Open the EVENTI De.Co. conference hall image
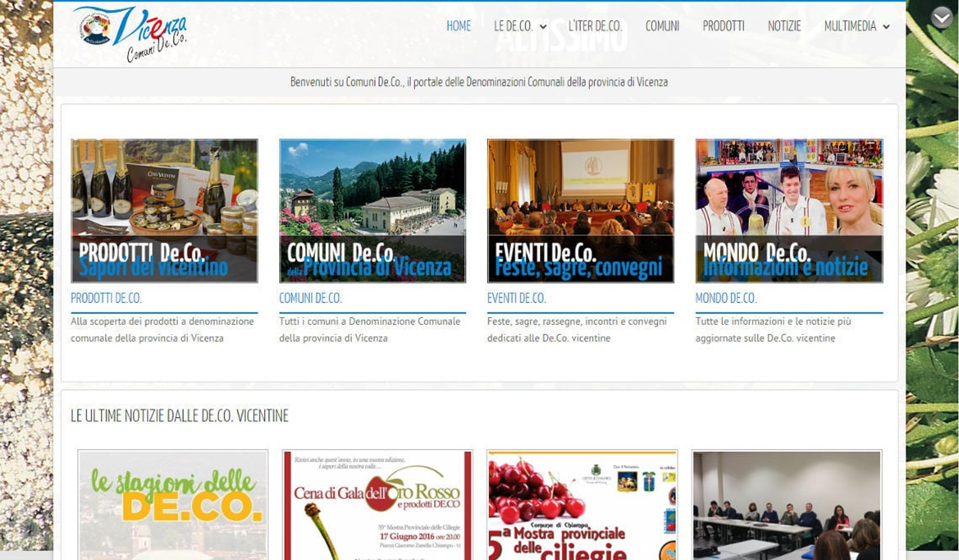This screenshot has width=959, height=560. coord(581,211)
